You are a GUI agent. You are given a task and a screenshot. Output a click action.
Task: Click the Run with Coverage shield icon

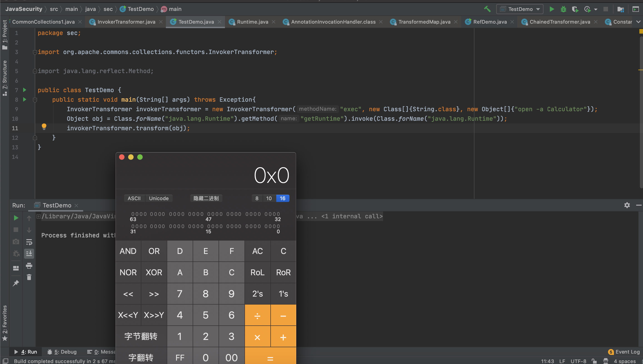[x=575, y=9]
